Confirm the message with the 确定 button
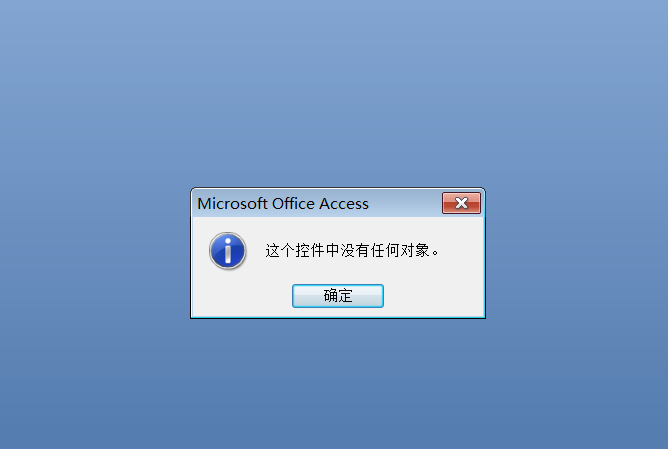The width and height of the screenshot is (668, 449). tap(338, 296)
